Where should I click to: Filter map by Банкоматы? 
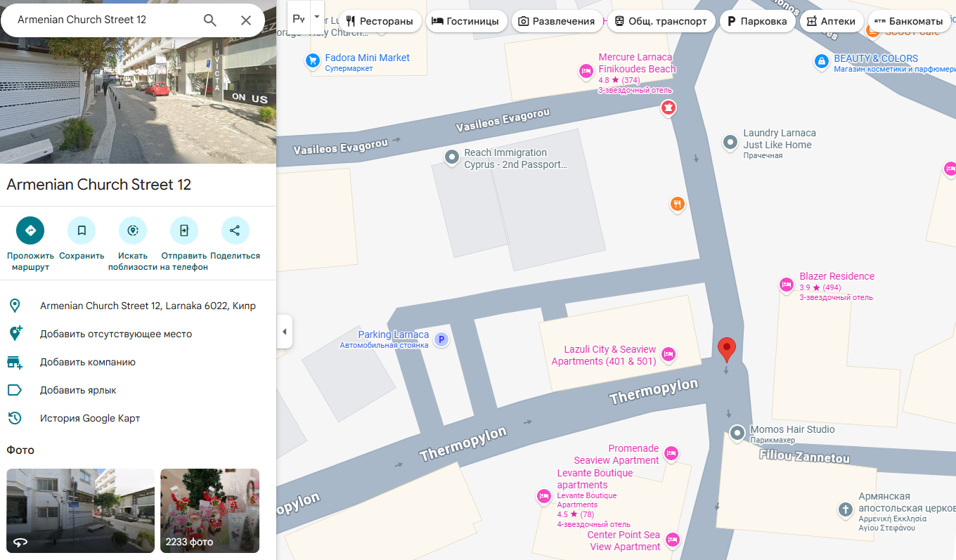click(x=909, y=21)
